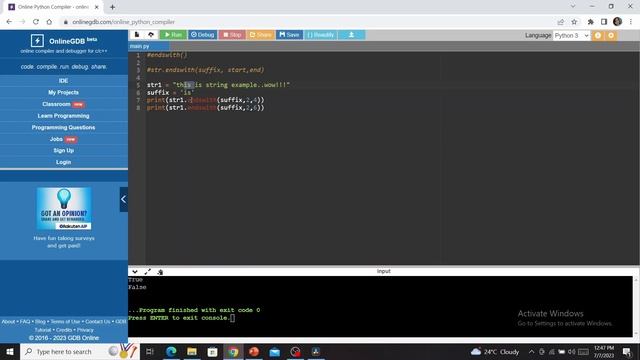The width and height of the screenshot is (640, 360).
Task: Open Microsoft Edge from the taskbar
Action: (171, 351)
